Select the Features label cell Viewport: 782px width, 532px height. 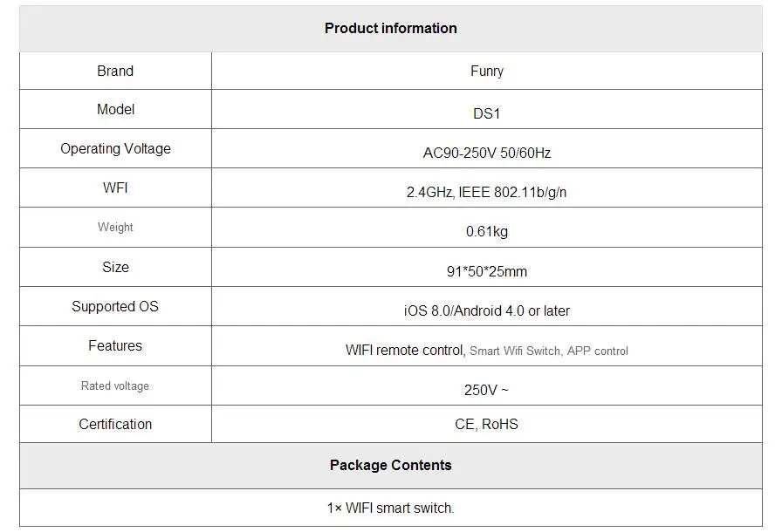coord(115,345)
